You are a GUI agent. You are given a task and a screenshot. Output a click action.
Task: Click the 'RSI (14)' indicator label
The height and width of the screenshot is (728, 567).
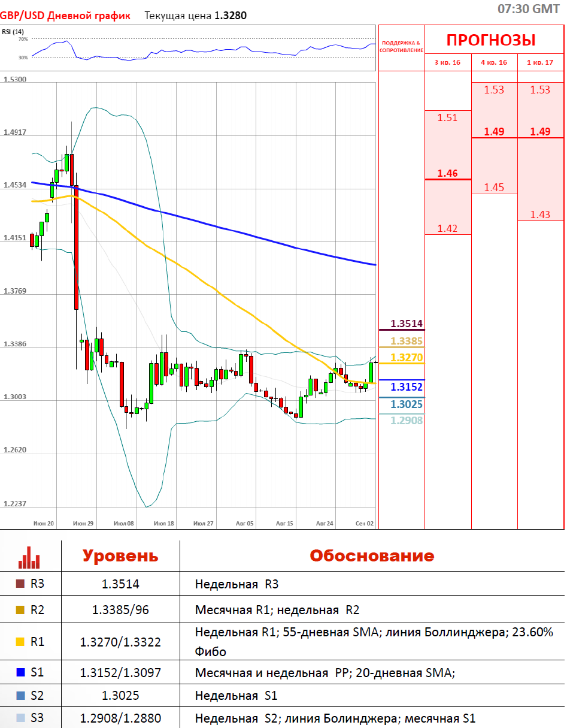tap(13, 32)
